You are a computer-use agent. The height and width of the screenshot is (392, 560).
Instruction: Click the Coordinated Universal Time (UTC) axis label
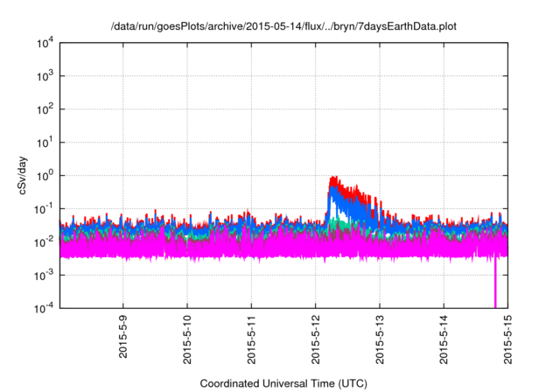283,383
